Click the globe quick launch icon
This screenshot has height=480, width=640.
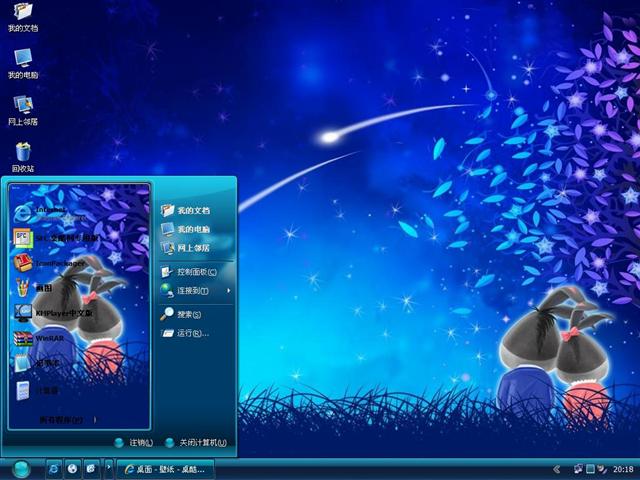point(72,469)
